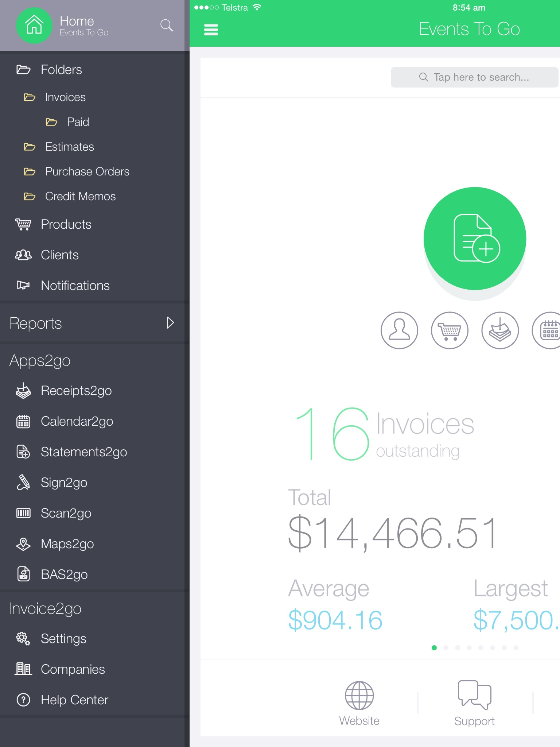The image size is (560, 747).
Task: Tap the last page indicator dot
Action: pos(516,648)
